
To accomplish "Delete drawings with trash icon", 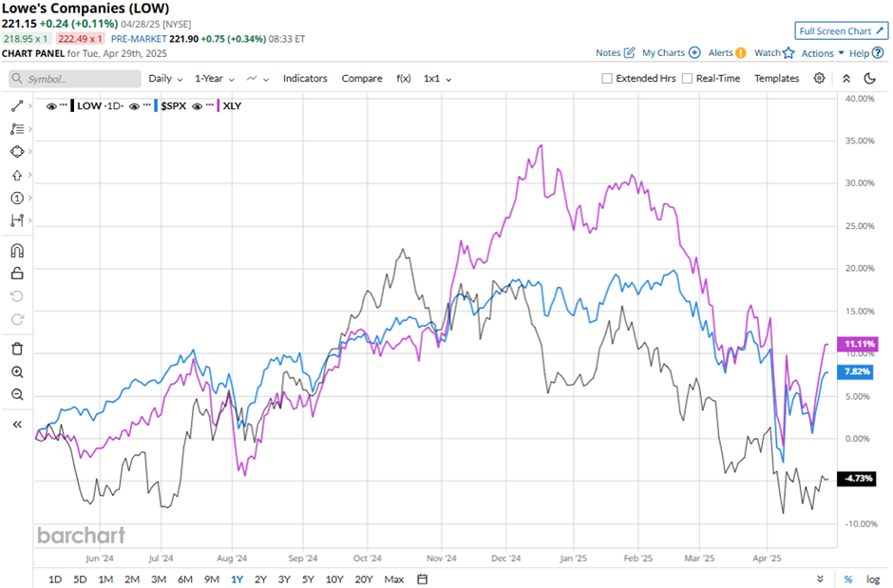I will (17, 349).
